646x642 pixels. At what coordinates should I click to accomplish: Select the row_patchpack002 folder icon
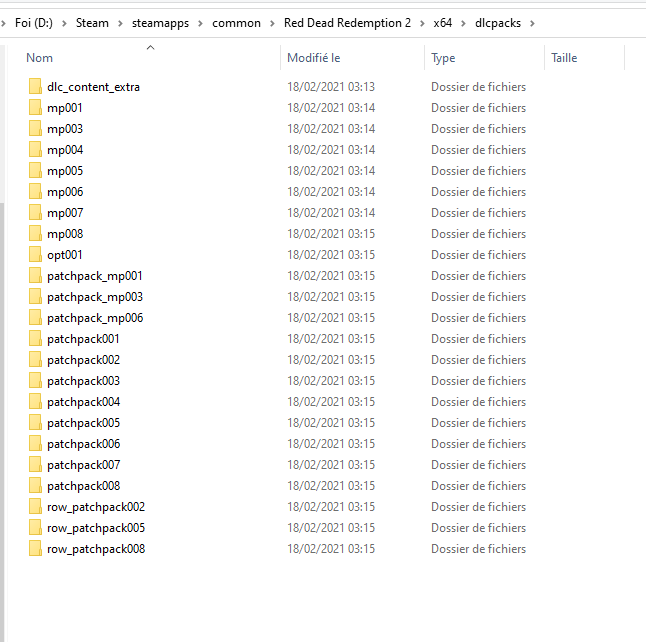click(x=35, y=507)
